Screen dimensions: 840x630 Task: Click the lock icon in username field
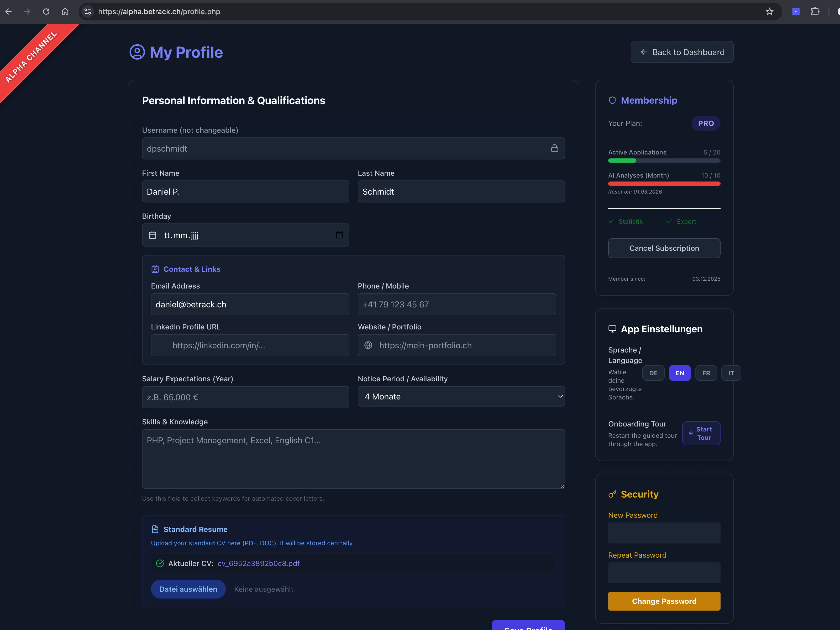[554, 148]
